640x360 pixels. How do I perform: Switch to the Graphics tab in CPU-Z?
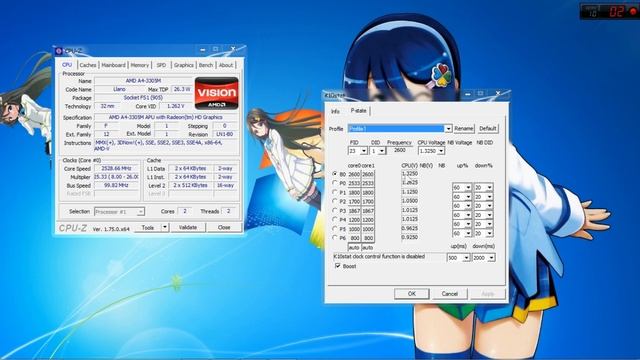[184, 65]
